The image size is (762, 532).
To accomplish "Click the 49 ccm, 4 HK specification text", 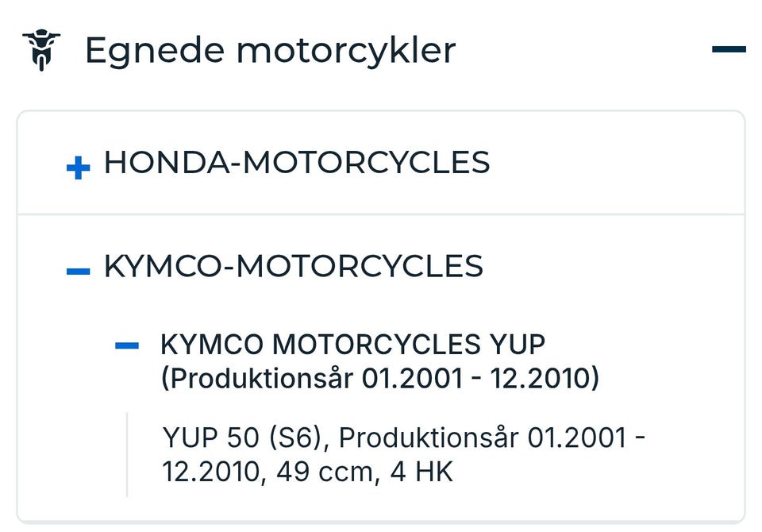I will point(364,472).
